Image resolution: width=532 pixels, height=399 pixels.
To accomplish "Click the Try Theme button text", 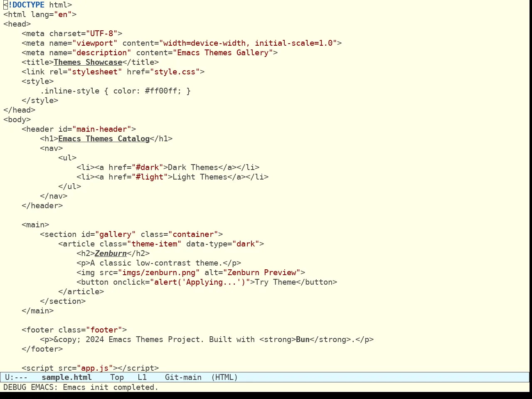I will coord(275,282).
